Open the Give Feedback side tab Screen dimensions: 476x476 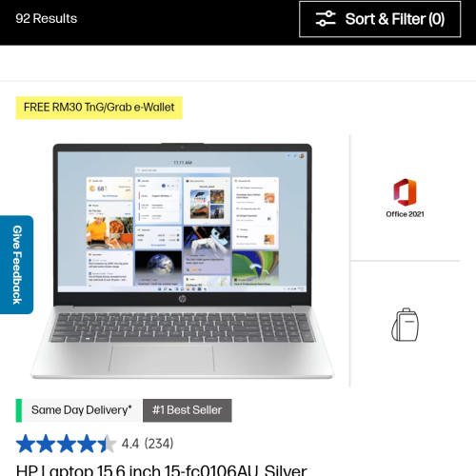pos(16,265)
